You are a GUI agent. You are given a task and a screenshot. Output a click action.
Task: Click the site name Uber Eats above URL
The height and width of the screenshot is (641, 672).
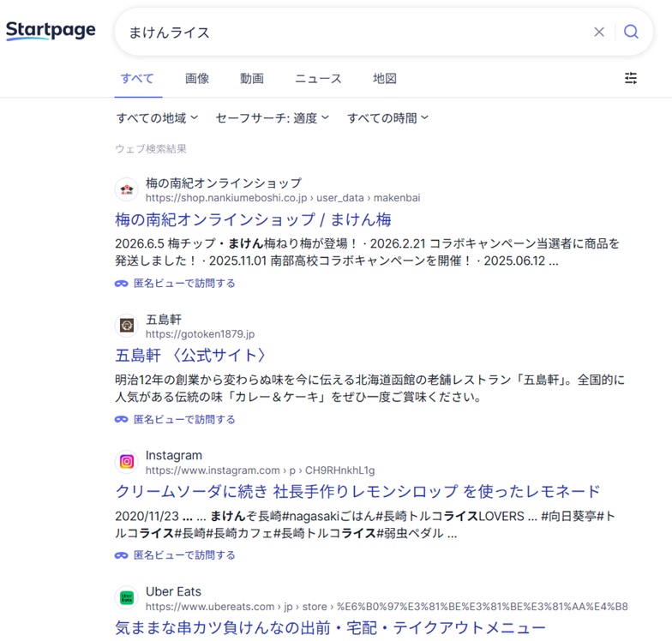(x=173, y=591)
